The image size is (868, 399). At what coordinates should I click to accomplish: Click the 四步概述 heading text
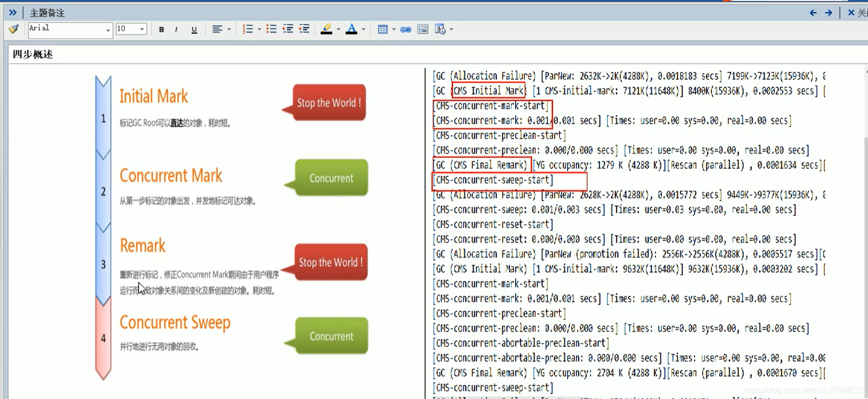coord(33,54)
